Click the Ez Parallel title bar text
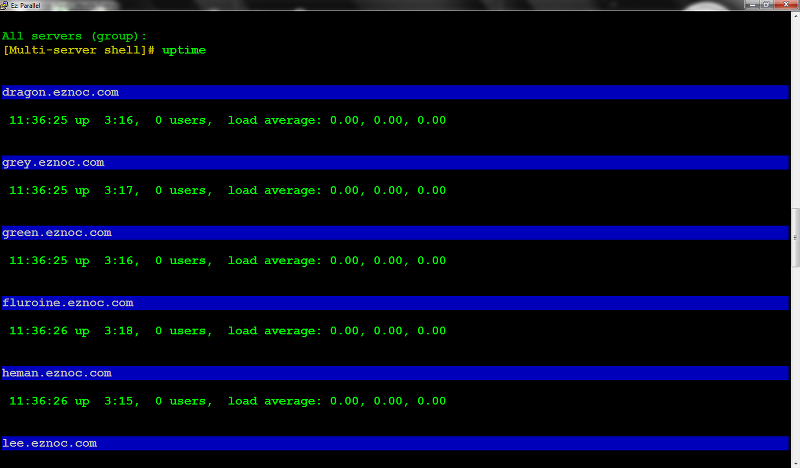The image size is (800, 468). (x=26, y=6)
